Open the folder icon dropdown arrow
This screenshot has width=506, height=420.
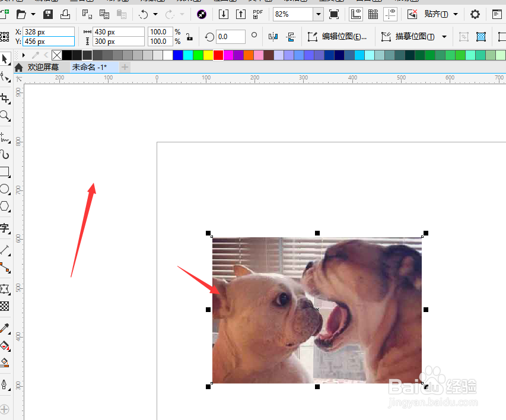pyautogui.click(x=33, y=14)
